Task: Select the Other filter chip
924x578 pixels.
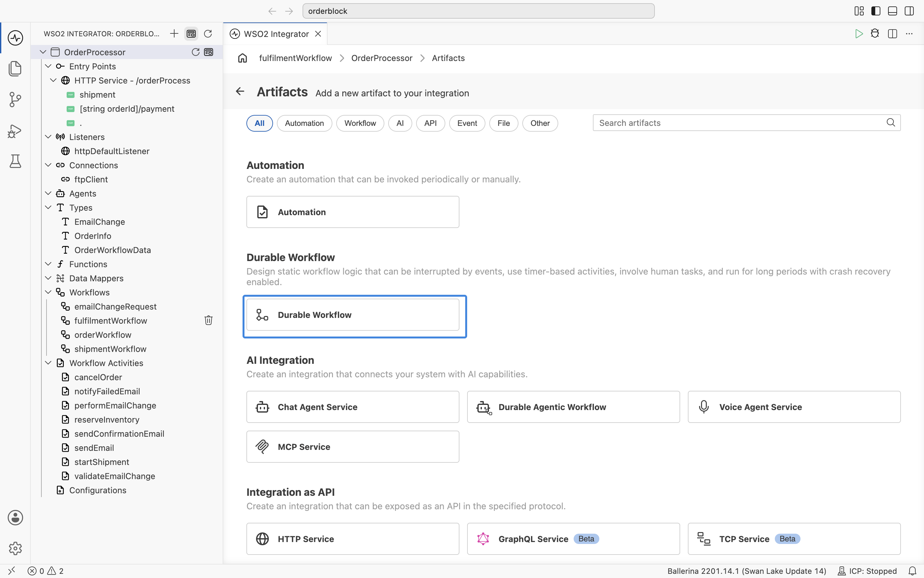Action: pos(540,123)
